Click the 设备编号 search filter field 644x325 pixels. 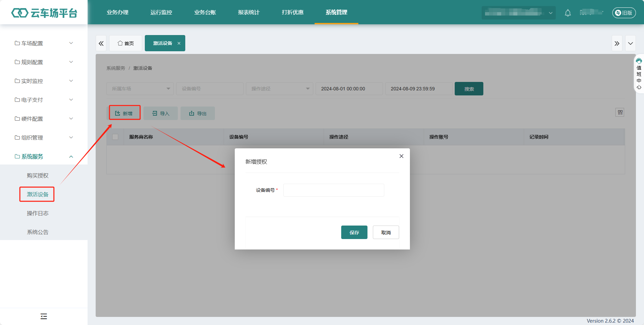tap(210, 89)
